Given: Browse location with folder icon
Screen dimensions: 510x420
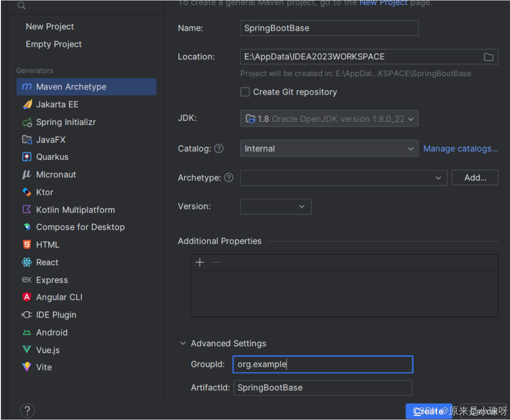Looking at the screenshot, I should pyautogui.click(x=488, y=57).
